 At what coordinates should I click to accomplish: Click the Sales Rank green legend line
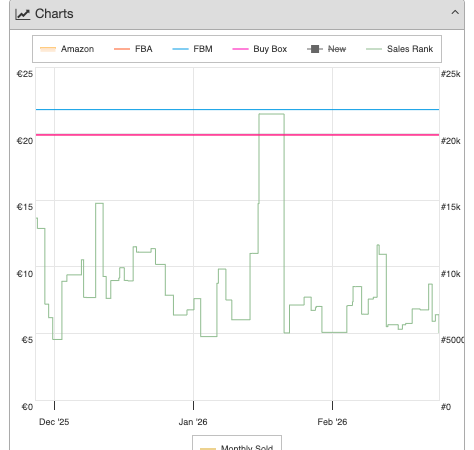(x=374, y=49)
